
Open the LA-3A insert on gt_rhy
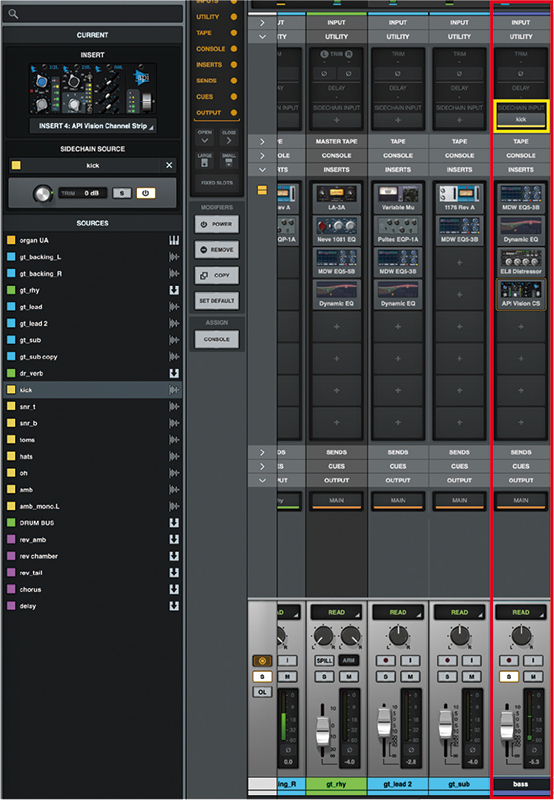pyautogui.click(x=336, y=198)
